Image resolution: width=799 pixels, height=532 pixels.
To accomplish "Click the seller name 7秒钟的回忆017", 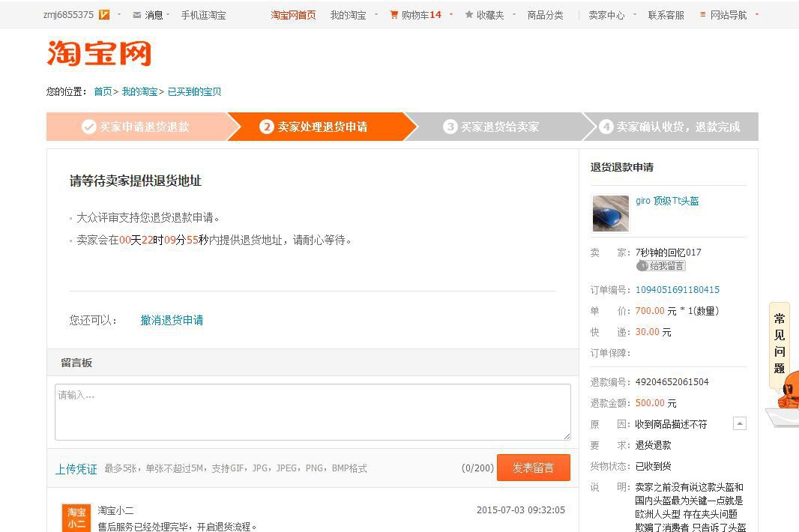I will (x=668, y=253).
